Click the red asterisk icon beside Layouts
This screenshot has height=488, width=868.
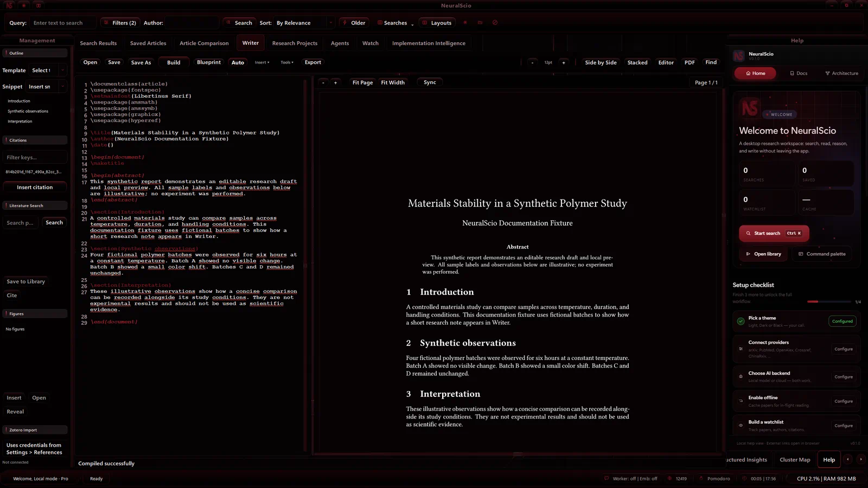pyautogui.click(x=465, y=23)
